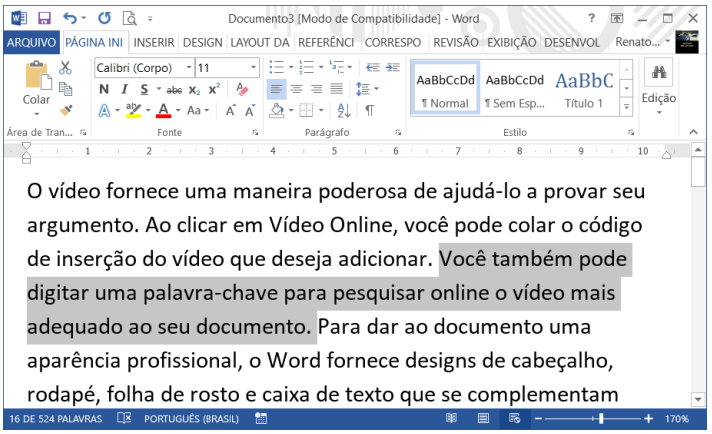
Task: Open Word Help question mark
Action: tap(591, 18)
